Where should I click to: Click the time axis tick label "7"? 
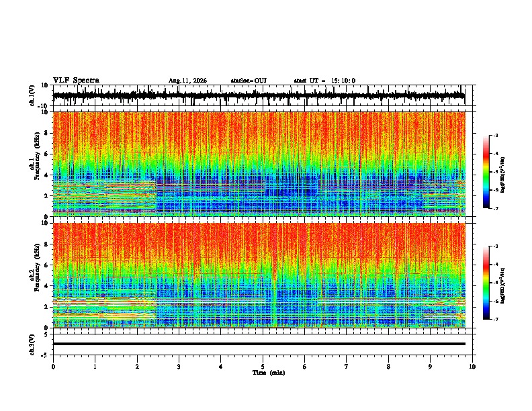coord(347,367)
